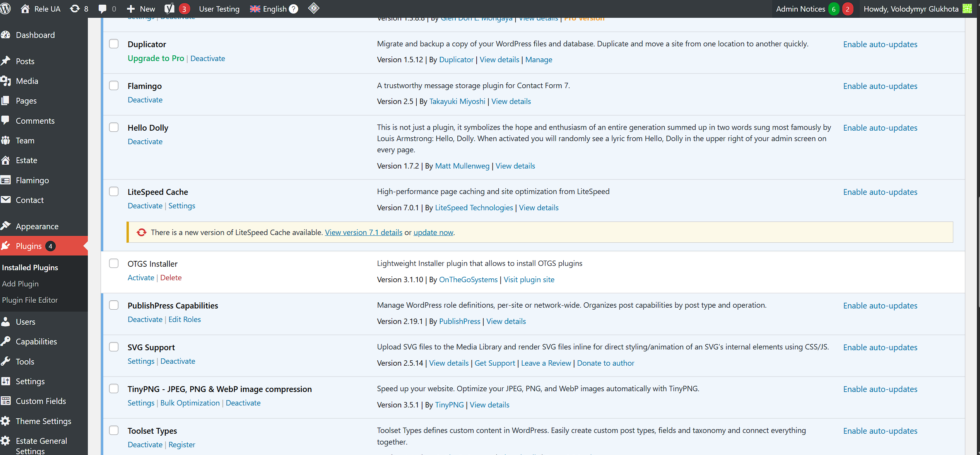Check the Duplicator plugin checkbox

pyautogui.click(x=114, y=44)
